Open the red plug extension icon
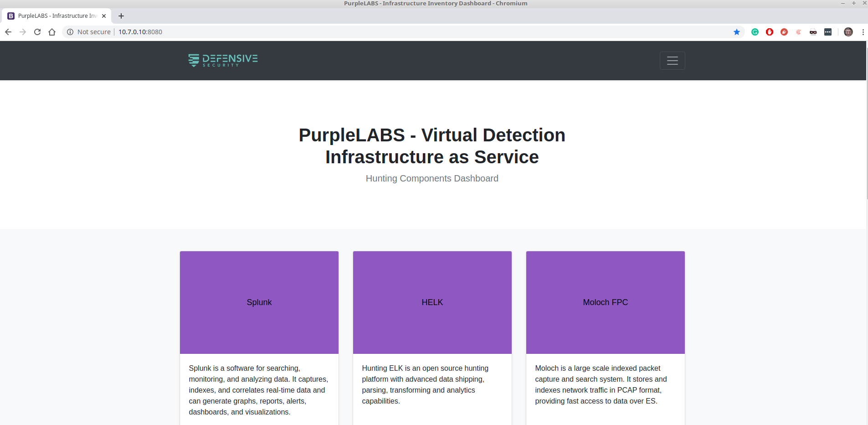 (x=784, y=32)
